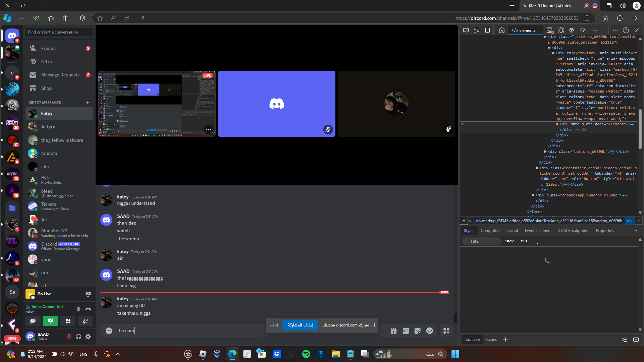Open the Layout tab in DevTools
Viewport: 644px width, 362px height.
click(x=512, y=231)
